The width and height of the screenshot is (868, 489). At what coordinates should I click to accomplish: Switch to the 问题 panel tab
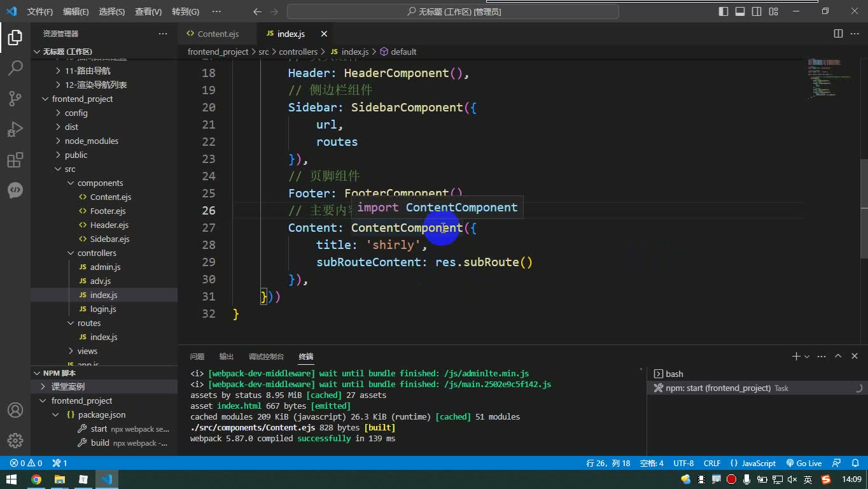(197, 357)
